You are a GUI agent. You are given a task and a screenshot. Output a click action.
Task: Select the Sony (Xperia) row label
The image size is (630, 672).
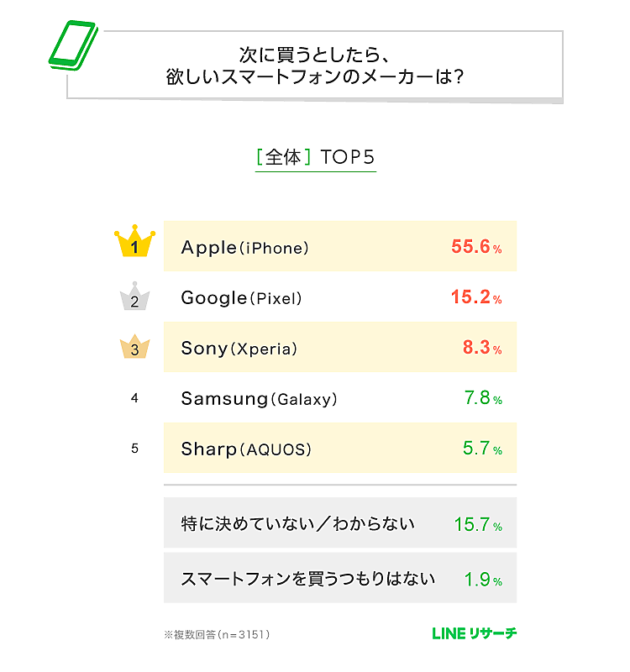click(x=239, y=349)
